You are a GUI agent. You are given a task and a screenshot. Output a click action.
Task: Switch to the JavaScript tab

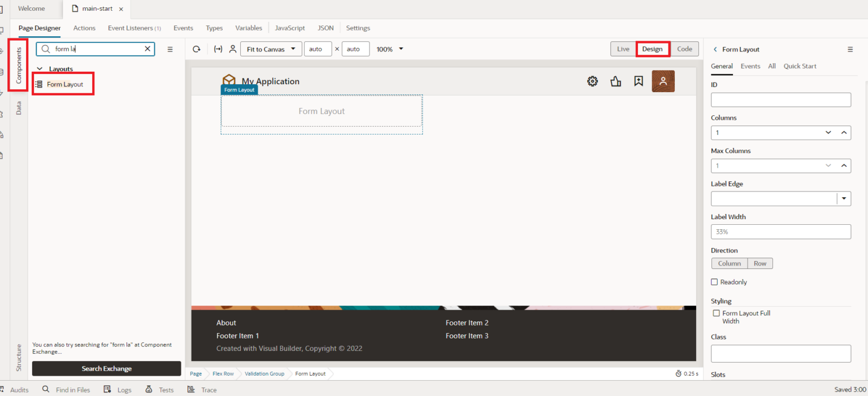[x=290, y=28]
